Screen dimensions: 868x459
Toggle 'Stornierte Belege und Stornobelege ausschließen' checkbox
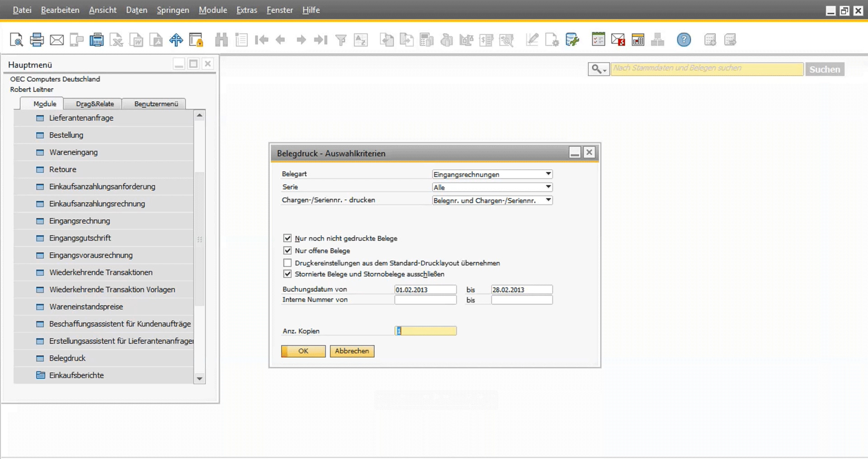point(288,274)
